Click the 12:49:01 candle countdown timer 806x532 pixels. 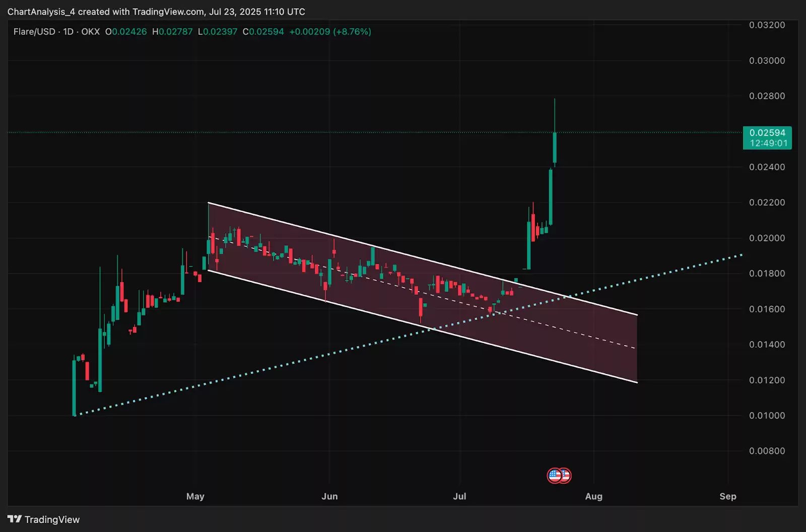[x=768, y=144]
